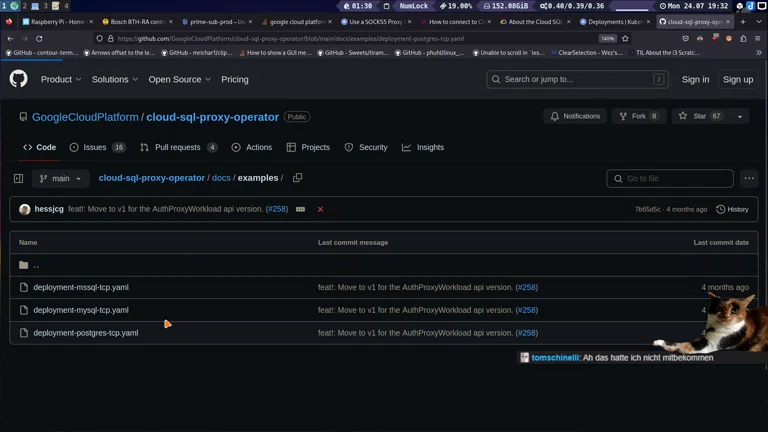Click the copy path icon after examples
This screenshot has width=768, height=432.
pyautogui.click(x=297, y=178)
